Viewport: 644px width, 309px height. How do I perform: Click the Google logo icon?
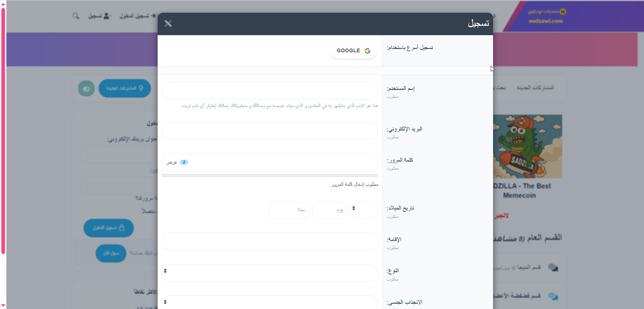click(368, 51)
